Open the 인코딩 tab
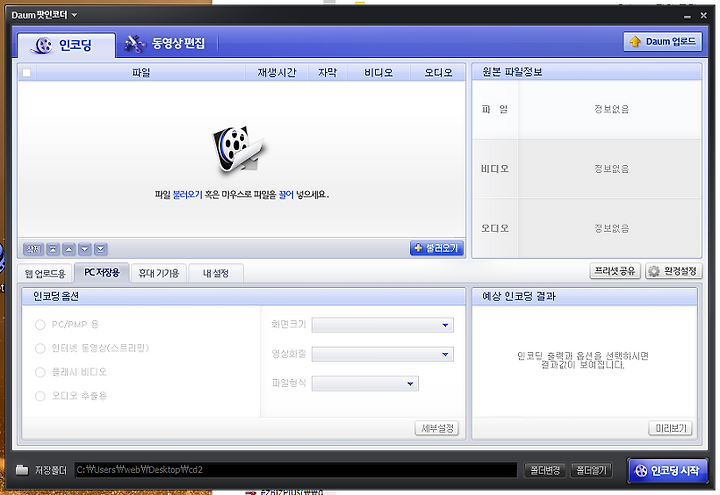Screen dimensions: 720x495 point(67,45)
